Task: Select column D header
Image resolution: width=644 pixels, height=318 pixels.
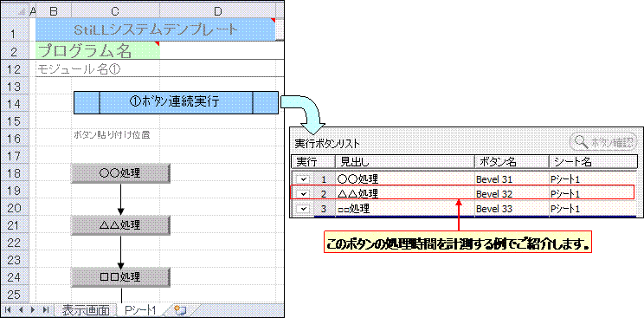Action: click(x=218, y=12)
